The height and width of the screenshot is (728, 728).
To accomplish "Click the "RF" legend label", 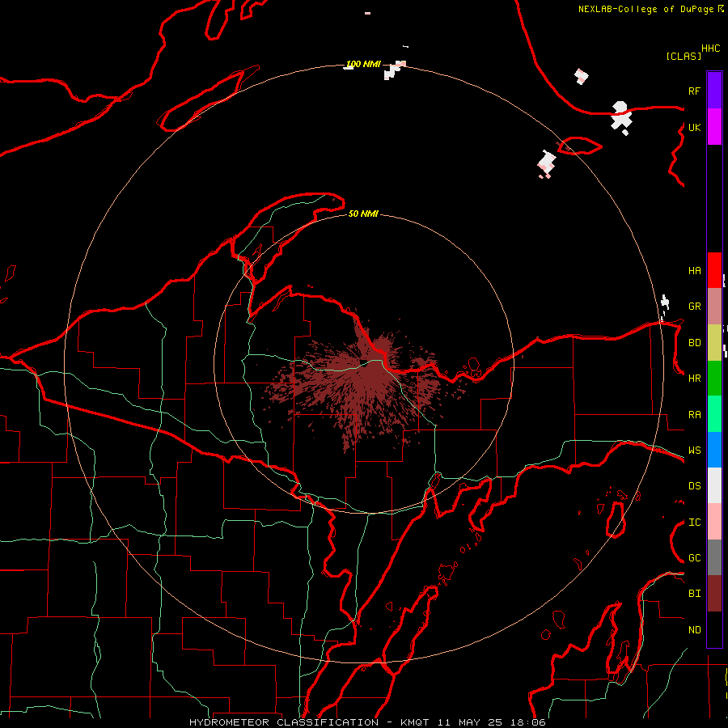I will [695, 91].
